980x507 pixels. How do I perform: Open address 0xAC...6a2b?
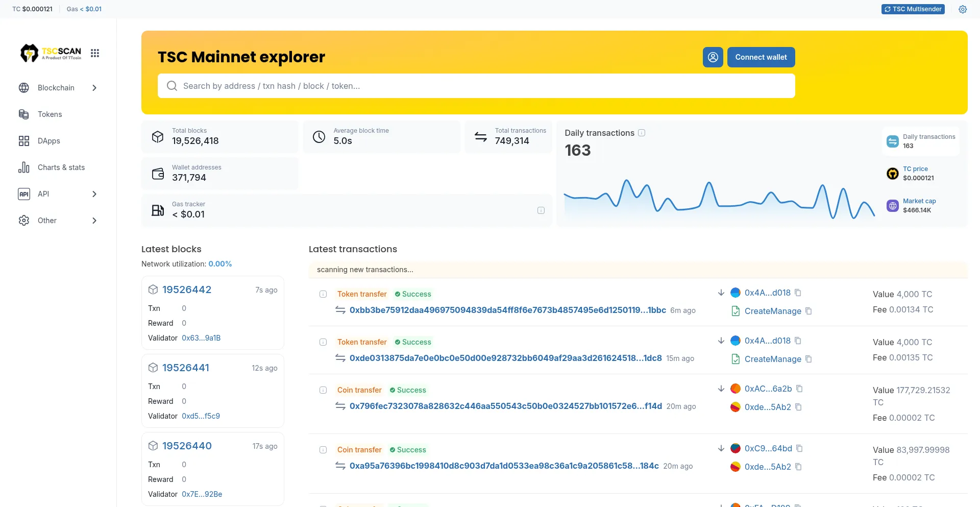point(768,389)
